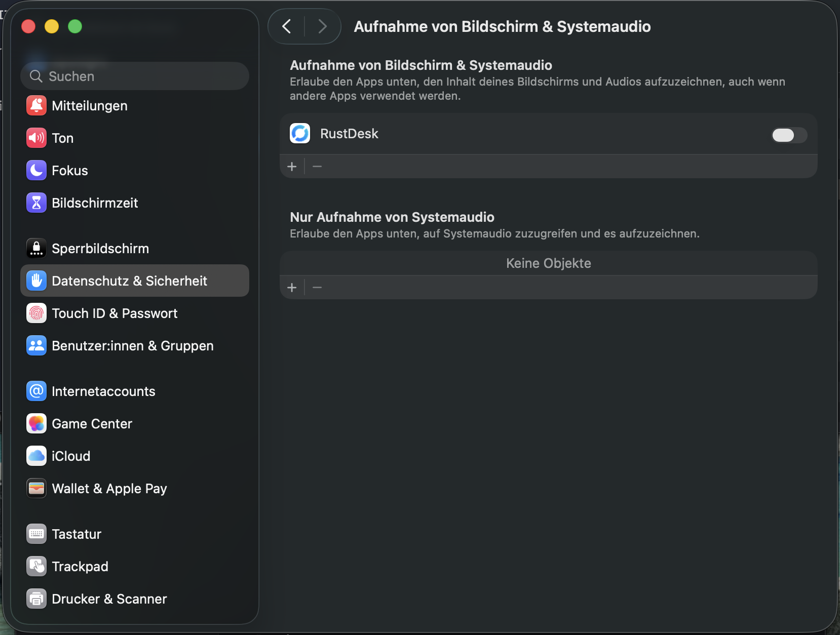This screenshot has height=635, width=840.
Task: Navigate back using the left chevron
Action: click(x=287, y=26)
